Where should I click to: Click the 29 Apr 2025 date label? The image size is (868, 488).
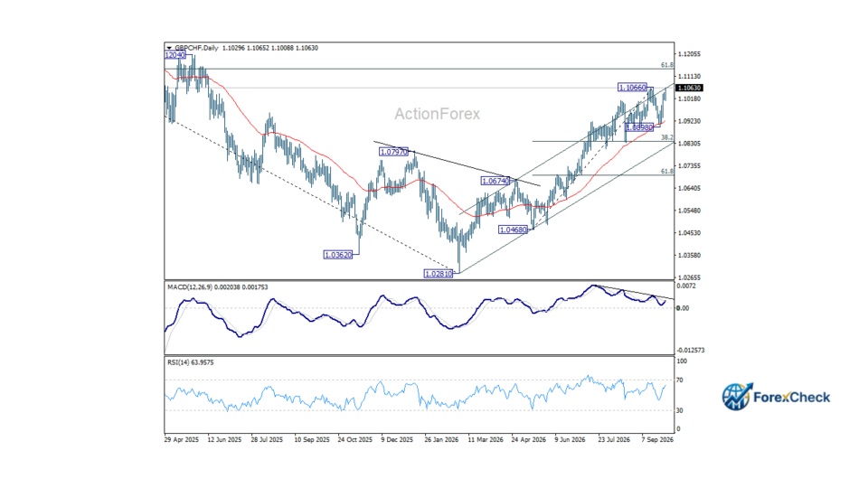click(x=182, y=440)
